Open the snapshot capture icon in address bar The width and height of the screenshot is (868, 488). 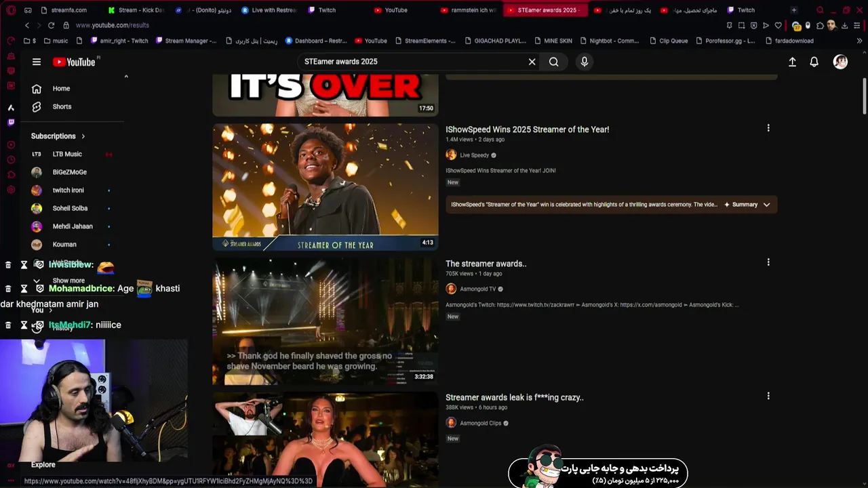click(741, 25)
